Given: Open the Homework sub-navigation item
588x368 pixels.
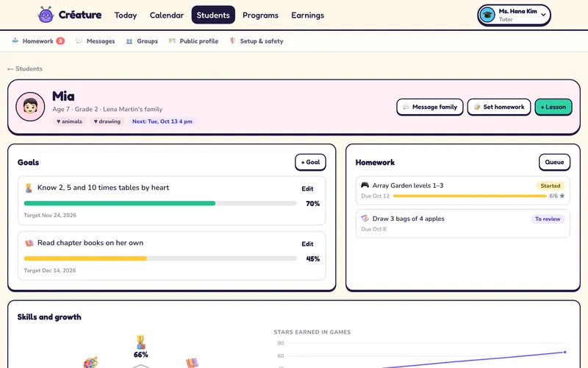Looking at the screenshot, I should point(38,41).
